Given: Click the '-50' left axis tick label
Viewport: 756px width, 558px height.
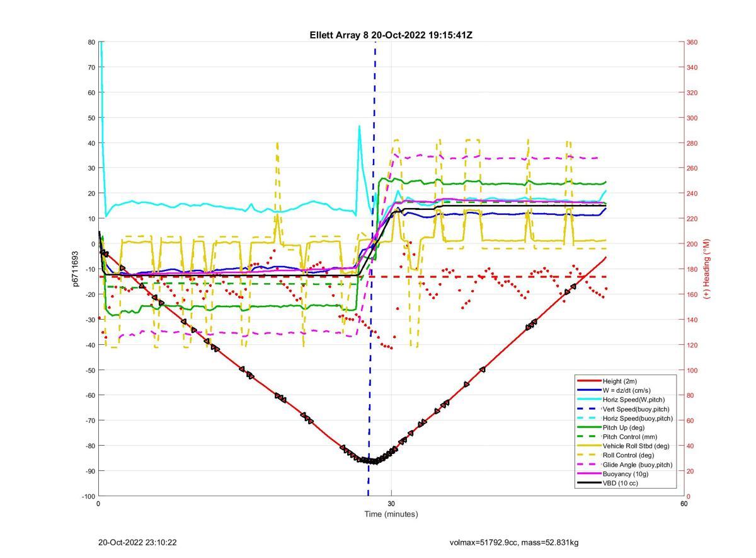Looking at the screenshot, I should pos(91,370).
